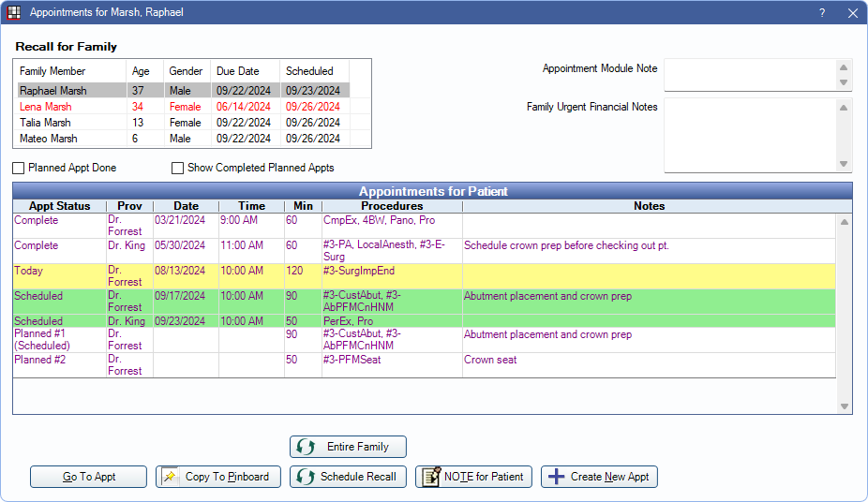Viewport: 868px width, 502px height.
Task: Click the notepad icon on NOTE for Patient
Action: (x=430, y=477)
